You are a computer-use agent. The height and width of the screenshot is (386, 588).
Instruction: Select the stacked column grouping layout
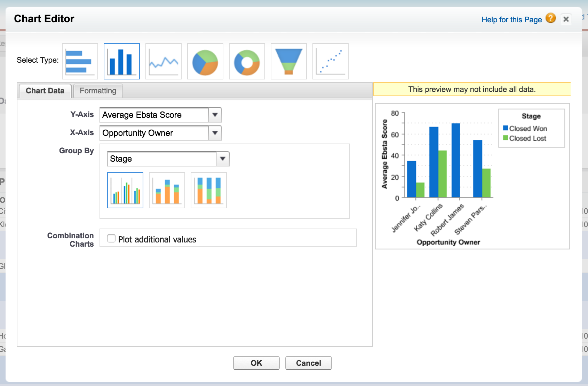[167, 190]
